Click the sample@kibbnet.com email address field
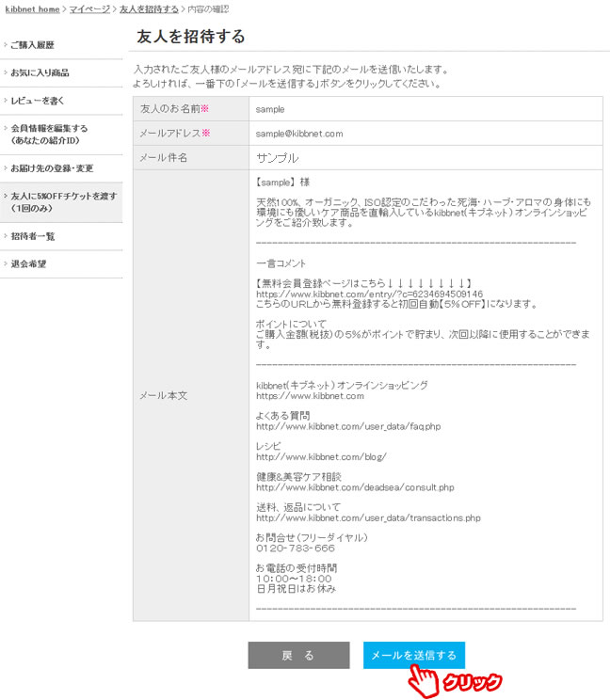 click(425, 134)
